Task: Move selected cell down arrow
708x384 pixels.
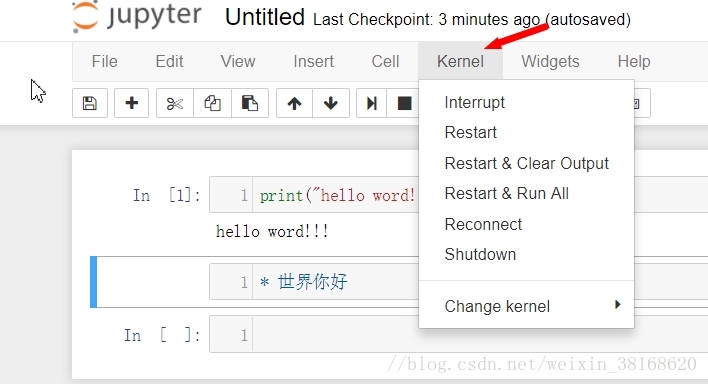Action: pyautogui.click(x=331, y=103)
